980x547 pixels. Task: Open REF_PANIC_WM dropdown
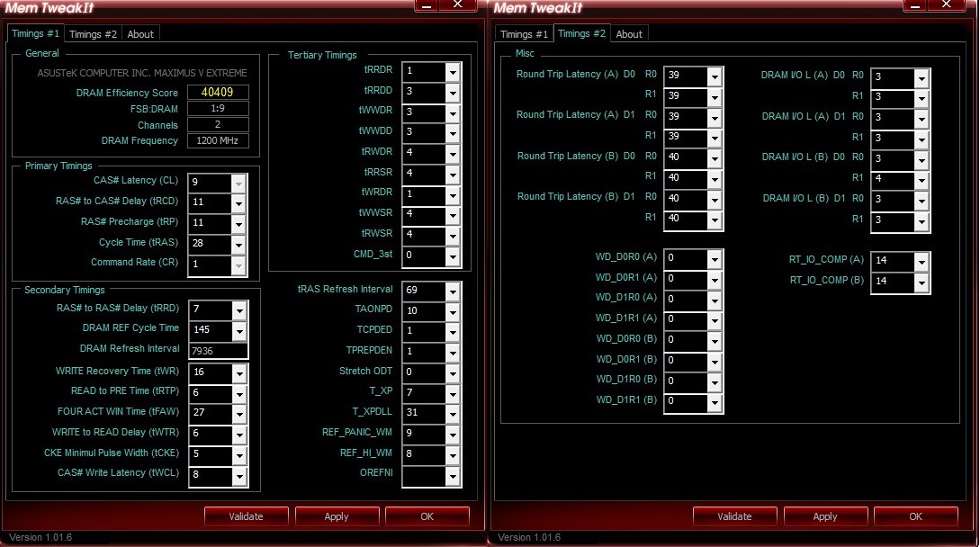[x=453, y=435]
